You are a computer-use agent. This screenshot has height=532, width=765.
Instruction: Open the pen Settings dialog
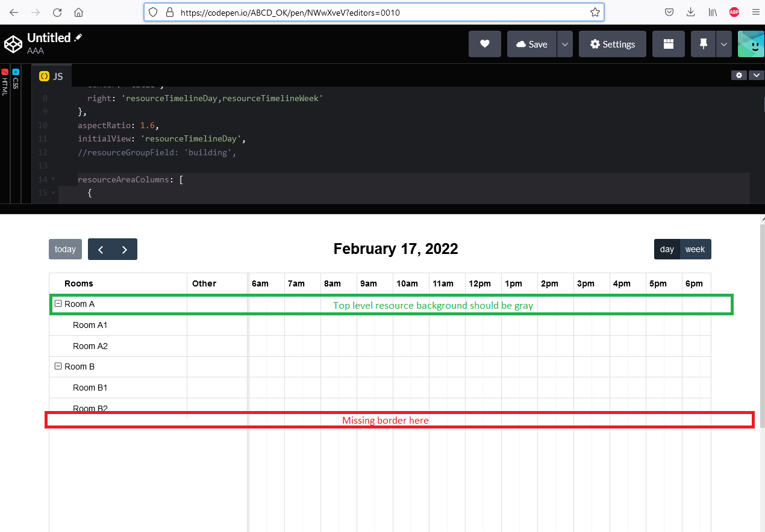point(612,44)
